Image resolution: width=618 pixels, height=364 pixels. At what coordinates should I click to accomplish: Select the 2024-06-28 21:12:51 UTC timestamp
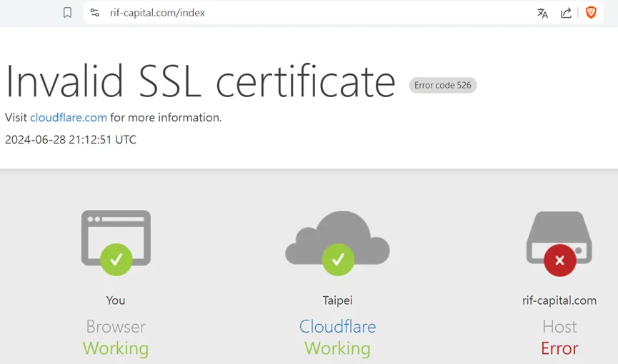point(71,139)
